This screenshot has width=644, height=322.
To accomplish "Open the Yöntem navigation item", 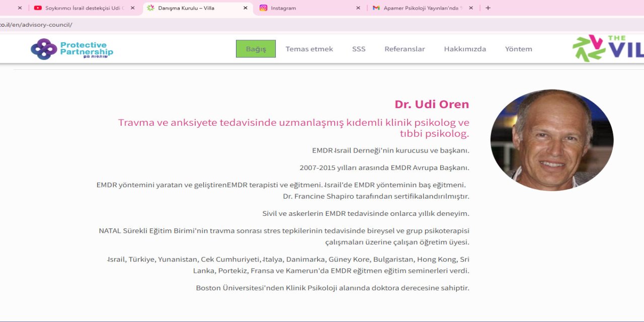I will (x=519, y=49).
